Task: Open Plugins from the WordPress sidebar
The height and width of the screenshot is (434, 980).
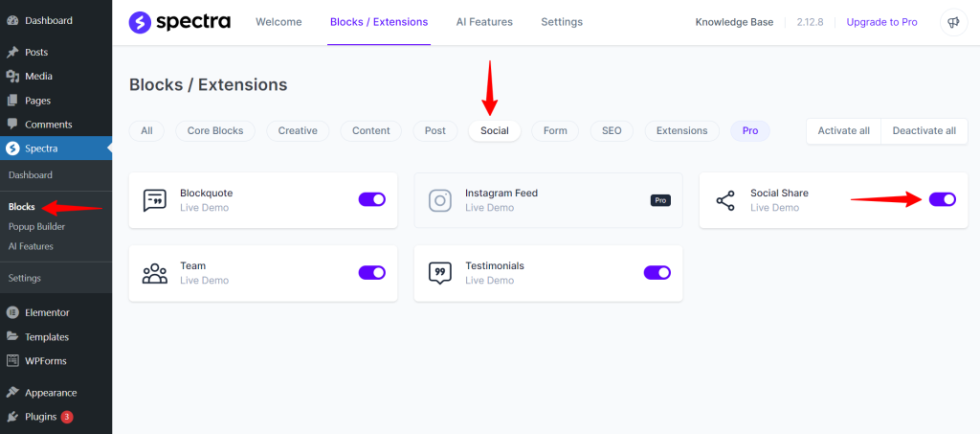Action: click(40, 417)
